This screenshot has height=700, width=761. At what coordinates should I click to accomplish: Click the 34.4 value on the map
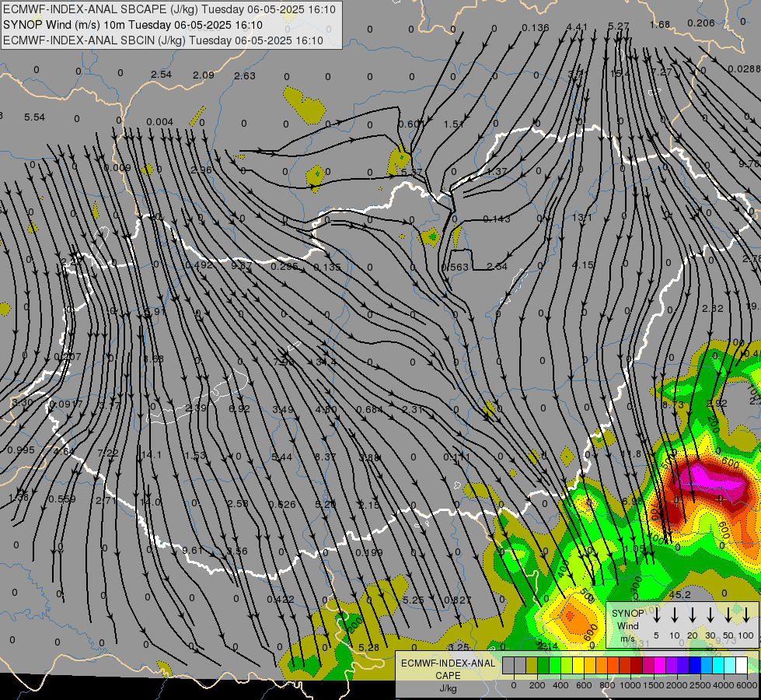coord(326,362)
